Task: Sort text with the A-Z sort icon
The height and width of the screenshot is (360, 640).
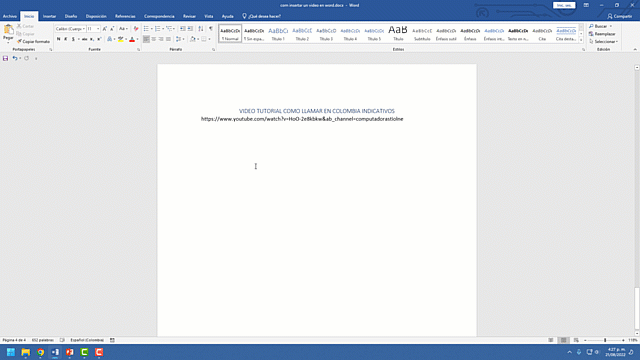Action: (201, 29)
